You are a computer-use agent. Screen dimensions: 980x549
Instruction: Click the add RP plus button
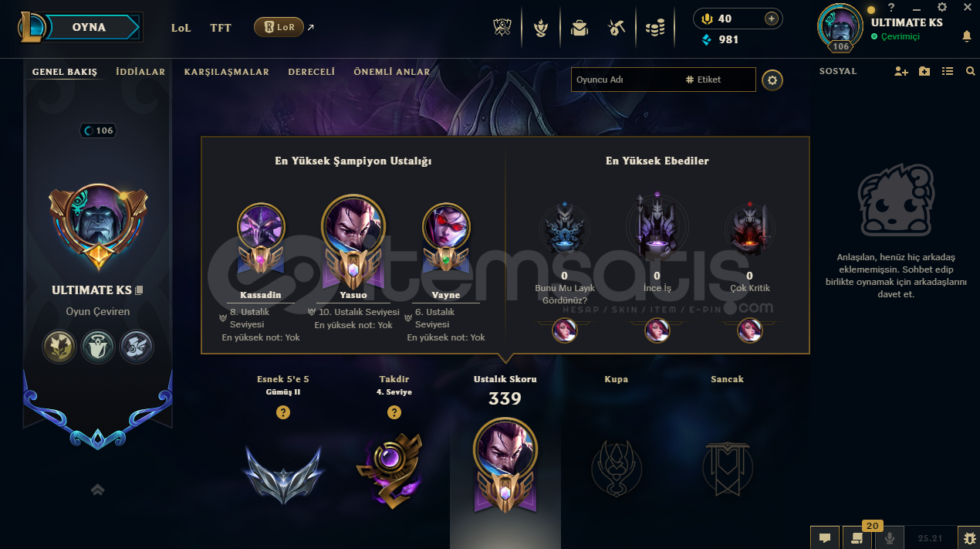coord(771,19)
